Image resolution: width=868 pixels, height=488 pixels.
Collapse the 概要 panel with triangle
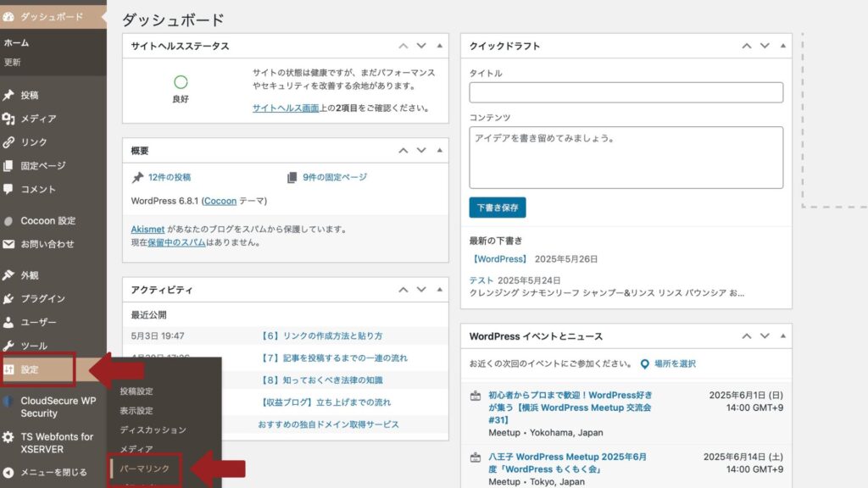click(440, 151)
